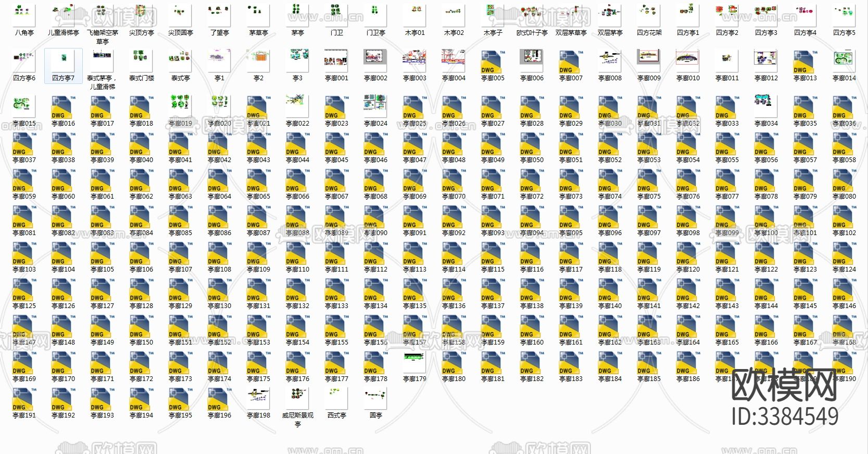Select the 四方花架 file thumbnail
Image resolution: width=868 pixels, height=454 pixels.
tap(649, 15)
